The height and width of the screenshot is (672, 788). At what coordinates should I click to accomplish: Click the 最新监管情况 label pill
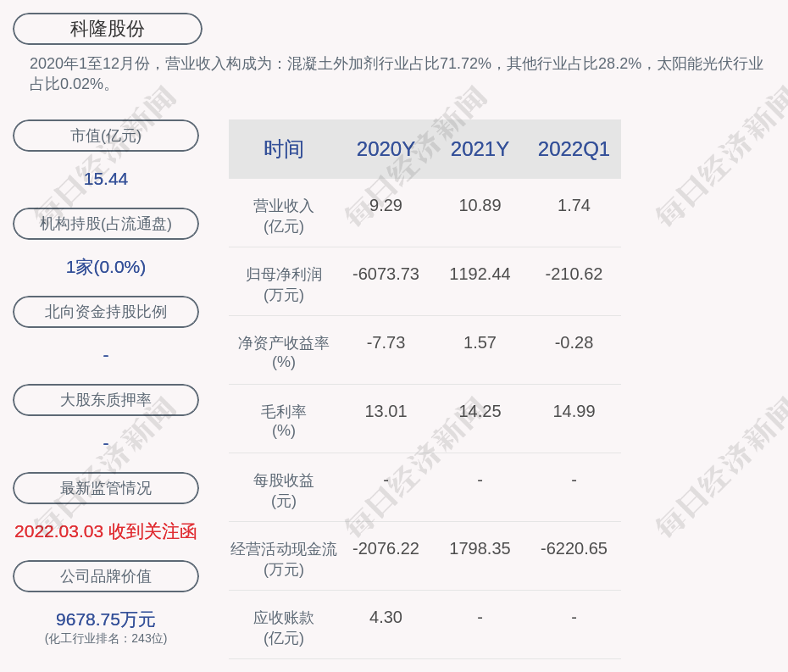pos(106,488)
